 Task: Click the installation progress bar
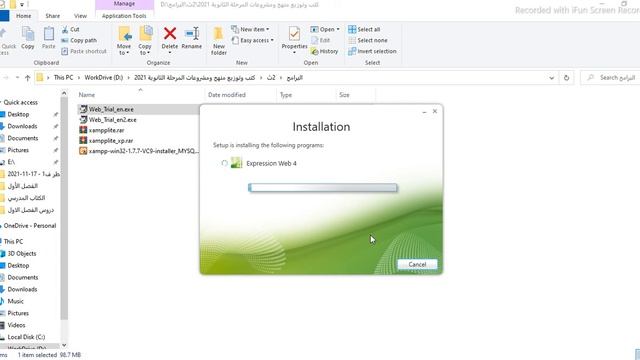[x=323, y=188]
